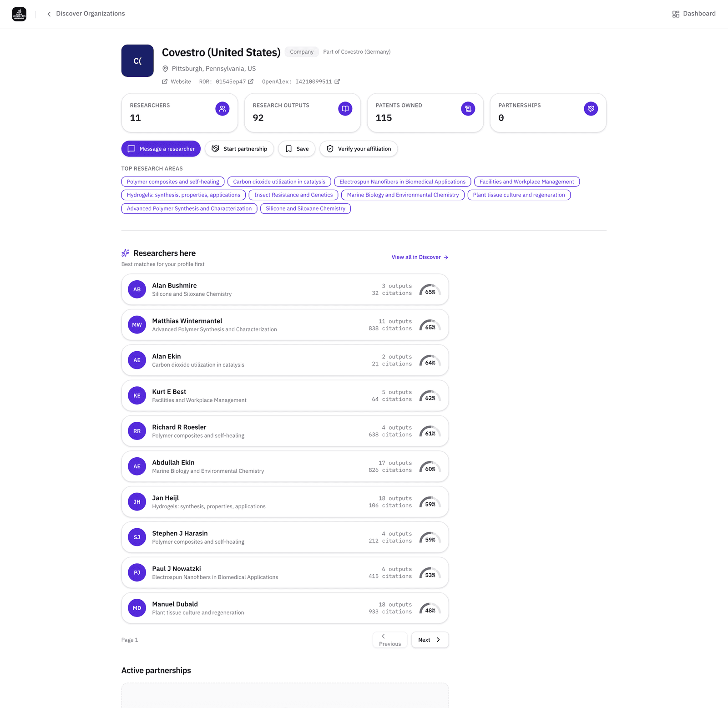Viewport: 728px width, 708px height.
Task: Click the AE avatar for Alan Ekin
Action: coord(137,360)
